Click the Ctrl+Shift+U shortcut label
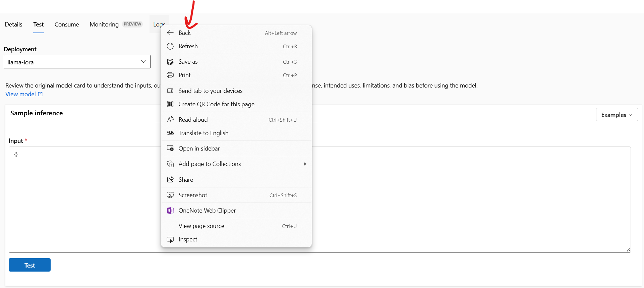This screenshot has width=644, height=288. (283, 120)
